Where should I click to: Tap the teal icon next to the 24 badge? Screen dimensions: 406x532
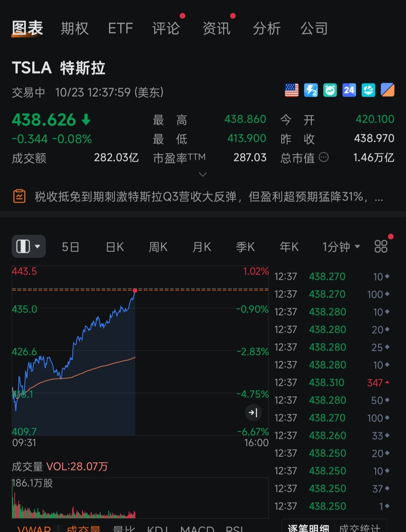click(368, 90)
